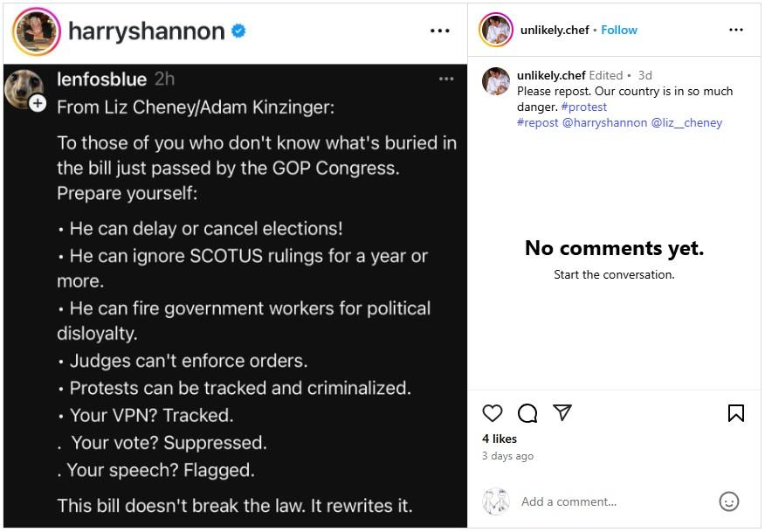The width and height of the screenshot is (765, 532).
Task: Open more options beside unlikely.chef header
Action: 736,30
